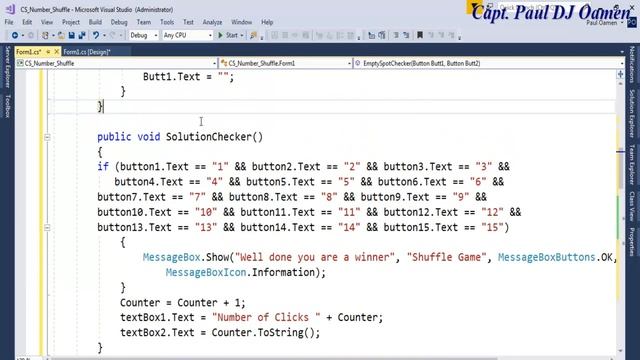Open the Tools menu
The image size is (640, 360).
167,22
